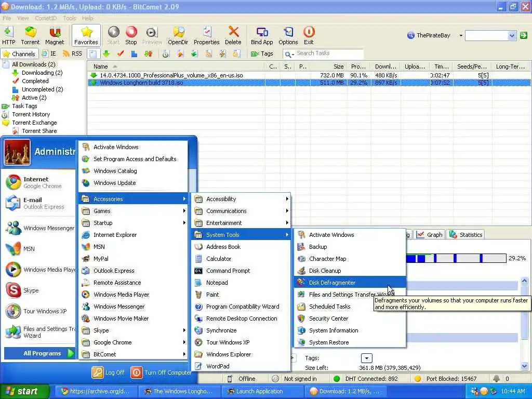Screen dimensions: 532x399
Task: Delete the selected torrent task
Action: pos(233,35)
